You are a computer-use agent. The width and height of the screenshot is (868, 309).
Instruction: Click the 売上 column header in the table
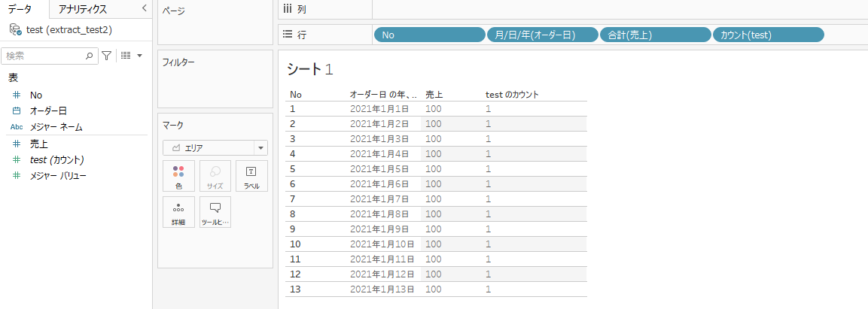(434, 95)
